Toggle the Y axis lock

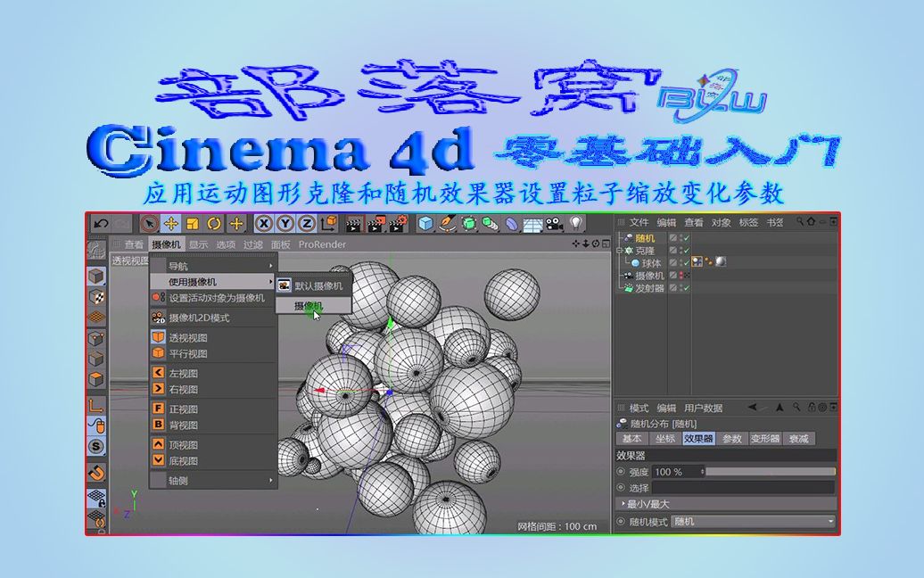285,223
